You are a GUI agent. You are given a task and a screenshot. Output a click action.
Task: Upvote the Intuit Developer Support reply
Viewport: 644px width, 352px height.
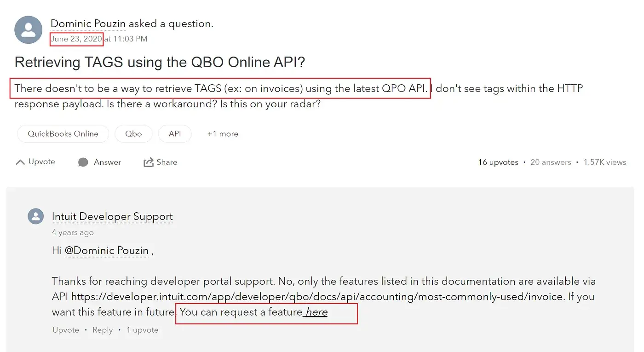tap(66, 330)
